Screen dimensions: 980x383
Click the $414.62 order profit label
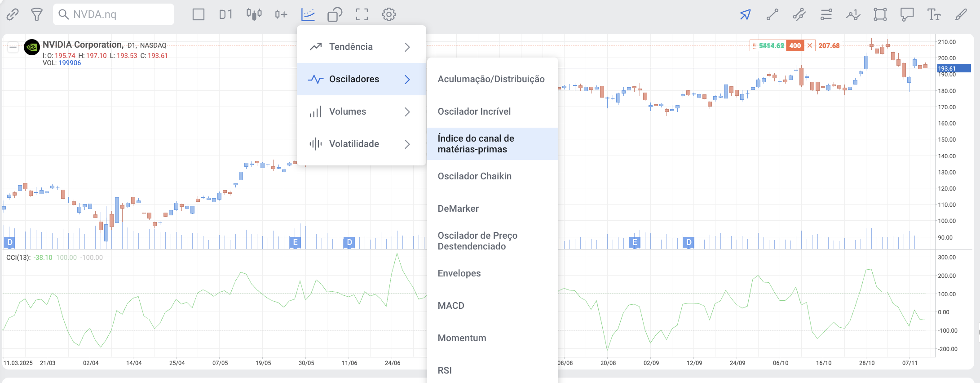(x=771, y=45)
